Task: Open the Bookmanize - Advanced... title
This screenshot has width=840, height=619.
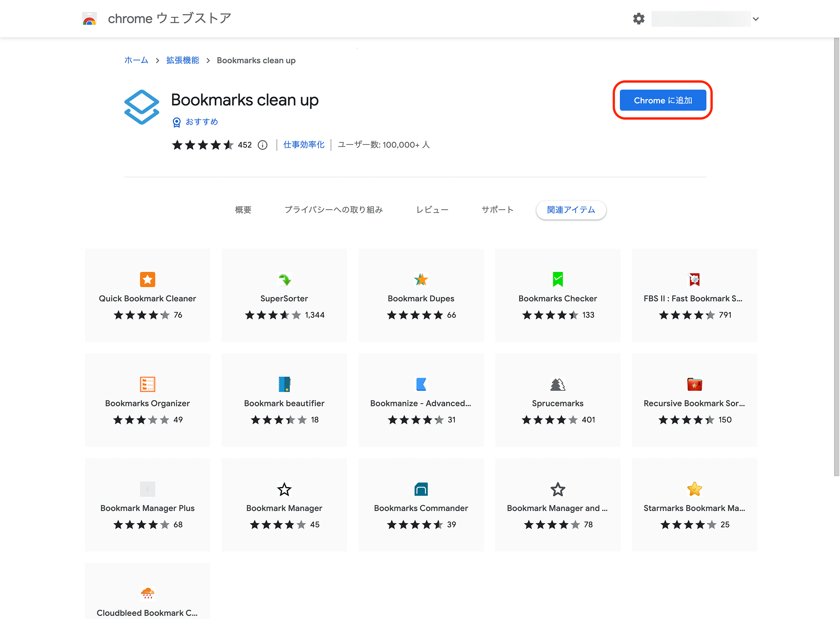Action: 421,403
